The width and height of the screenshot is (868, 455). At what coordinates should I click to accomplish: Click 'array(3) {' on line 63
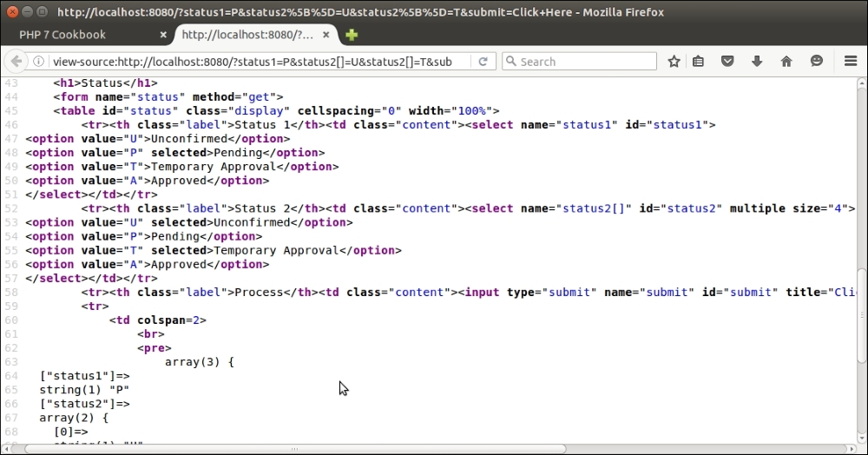click(200, 362)
